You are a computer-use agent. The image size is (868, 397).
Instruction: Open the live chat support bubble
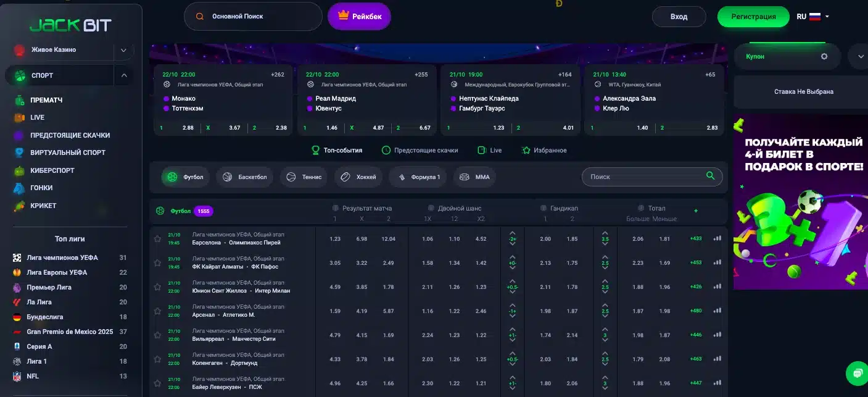tap(857, 373)
